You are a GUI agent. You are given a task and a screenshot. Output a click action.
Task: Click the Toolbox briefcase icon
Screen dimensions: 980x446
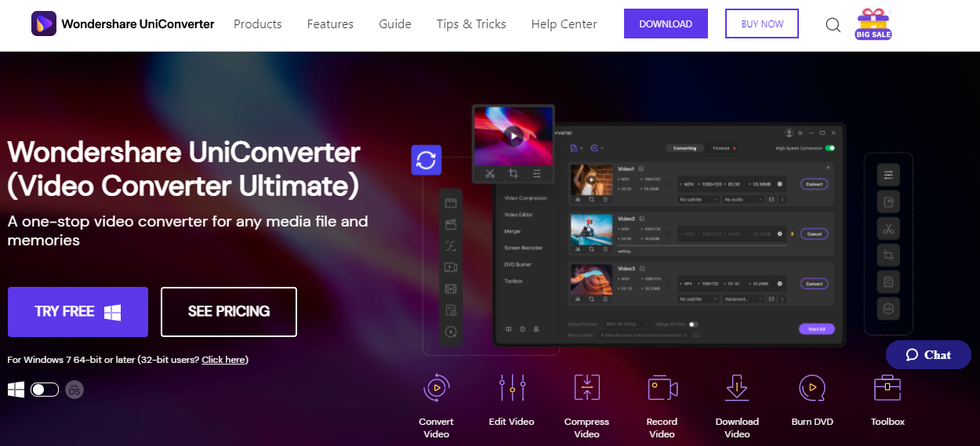tap(887, 388)
